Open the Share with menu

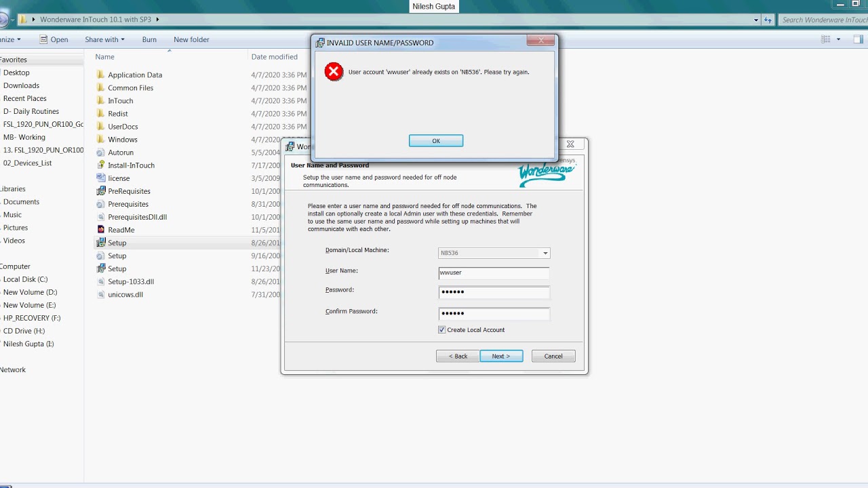pyautogui.click(x=104, y=39)
